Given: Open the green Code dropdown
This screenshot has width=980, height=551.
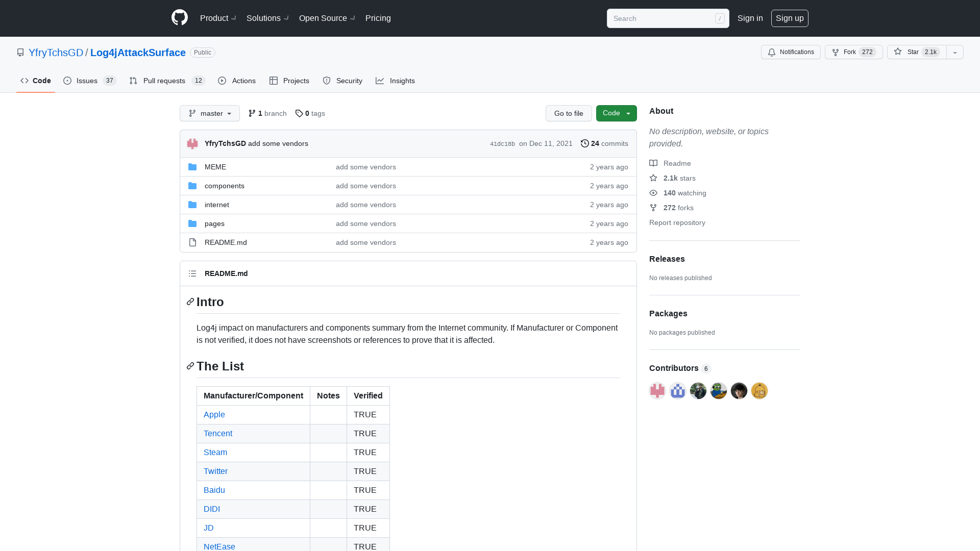Looking at the screenshot, I should (617, 113).
